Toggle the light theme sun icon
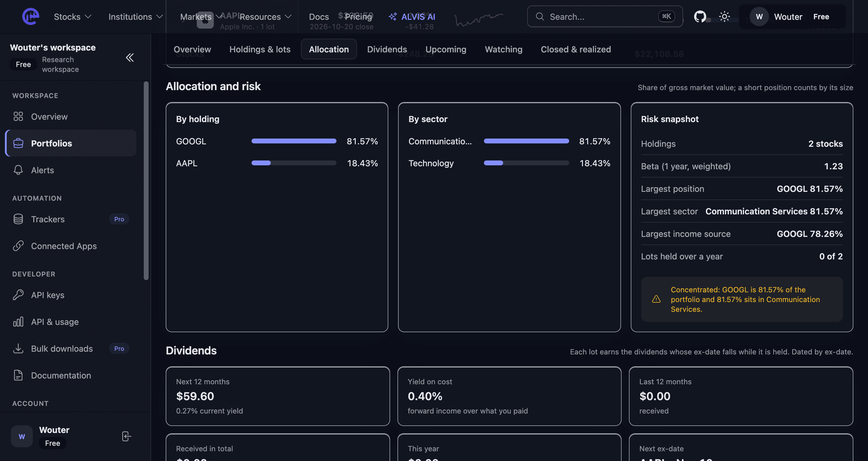 point(724,16)
